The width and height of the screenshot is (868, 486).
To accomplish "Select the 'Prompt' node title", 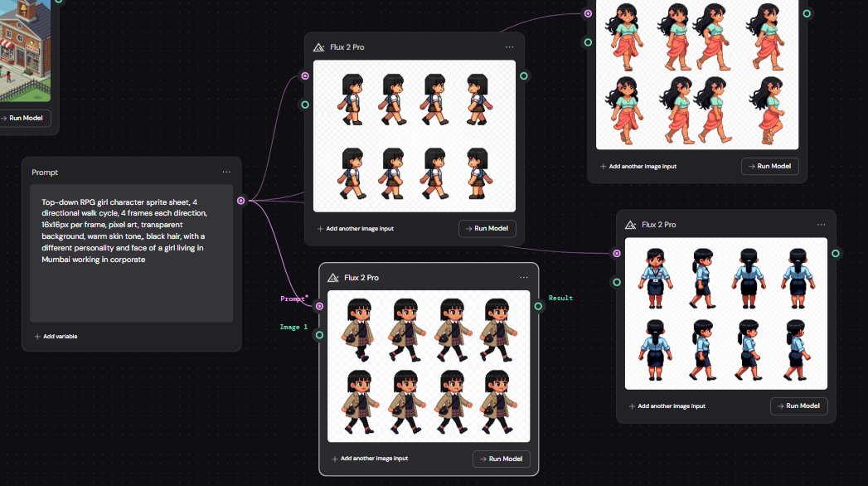I will click(x=45, y=173).
